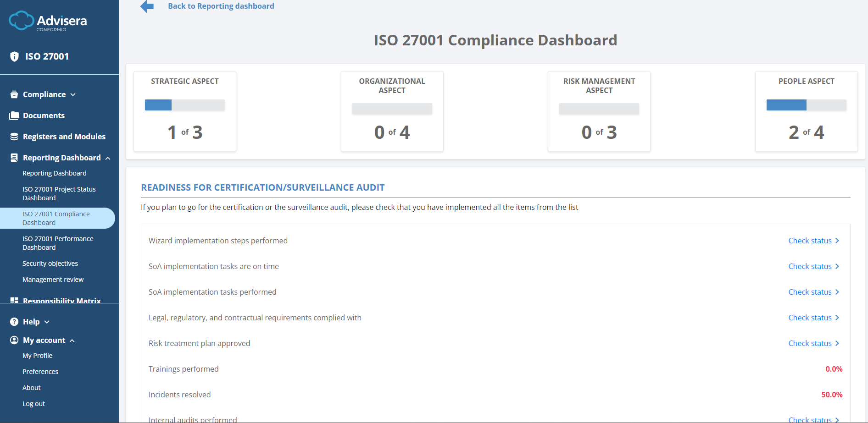The width and height of the screenshot is (868, 423).
Task: Expand the Compliance menu
Action: [73, 94]
